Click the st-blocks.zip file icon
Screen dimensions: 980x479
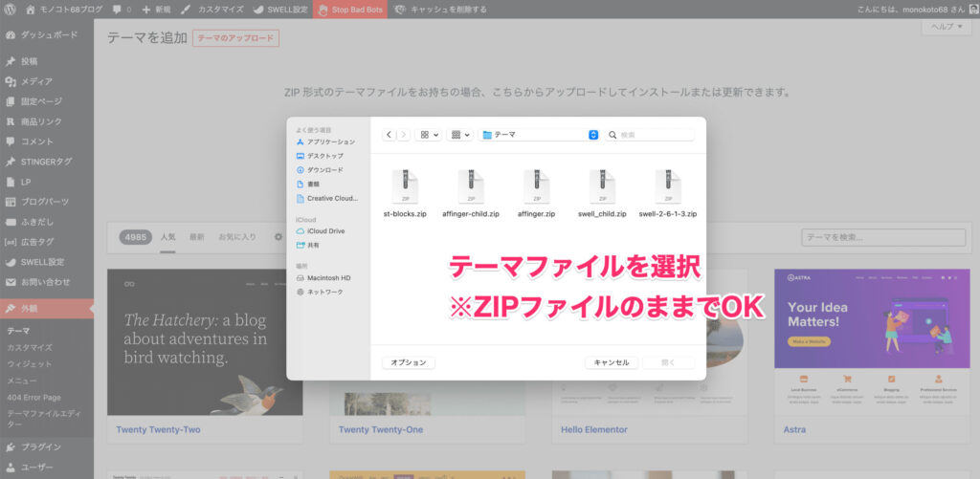pyautogui.click(x=405, y=186)
